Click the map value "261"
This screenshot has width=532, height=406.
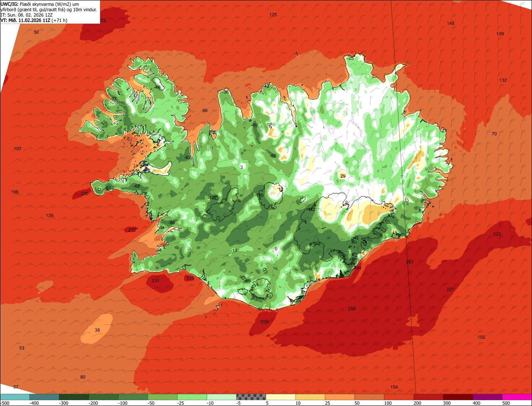(410, 262)
